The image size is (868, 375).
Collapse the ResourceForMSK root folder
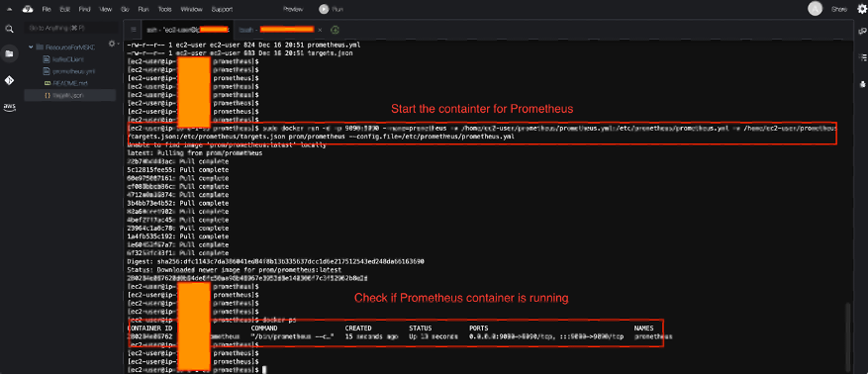click(x=31, y=47)
